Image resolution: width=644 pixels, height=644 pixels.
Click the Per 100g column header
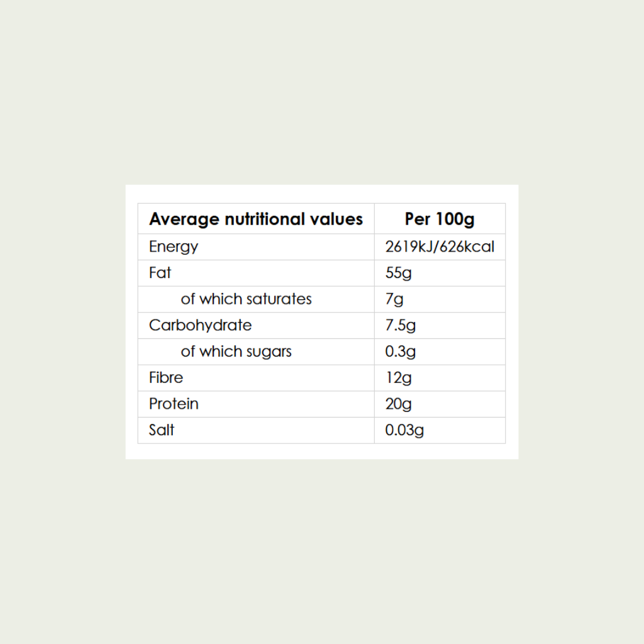click(x=440, y=219)
